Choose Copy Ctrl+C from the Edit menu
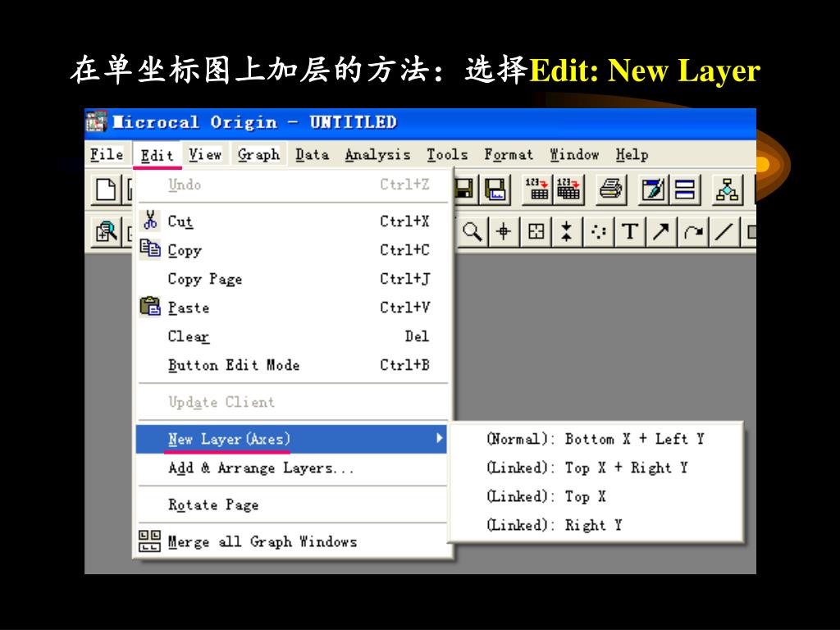The height and width of the screenshot is (630, 840). click(292, 249)
